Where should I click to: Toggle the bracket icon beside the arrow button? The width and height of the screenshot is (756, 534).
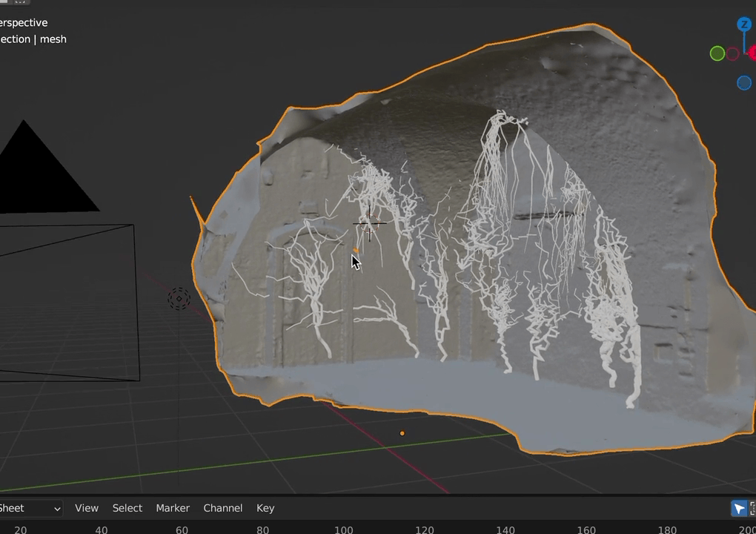pyautogui.click(x=752, y=508)
